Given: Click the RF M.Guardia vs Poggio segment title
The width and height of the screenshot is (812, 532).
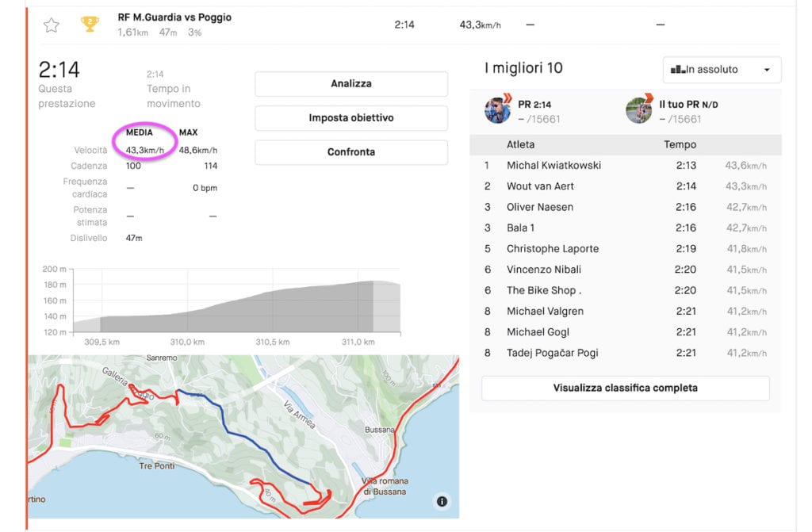Looking at the screenshot, I should pos(174,17).
